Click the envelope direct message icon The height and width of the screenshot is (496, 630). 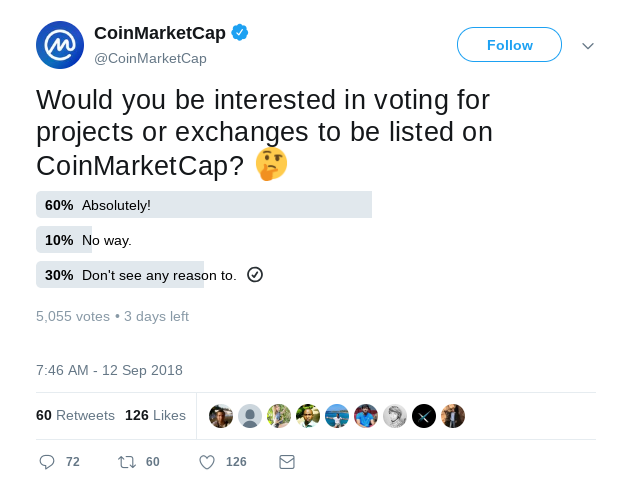click(287, 462)
